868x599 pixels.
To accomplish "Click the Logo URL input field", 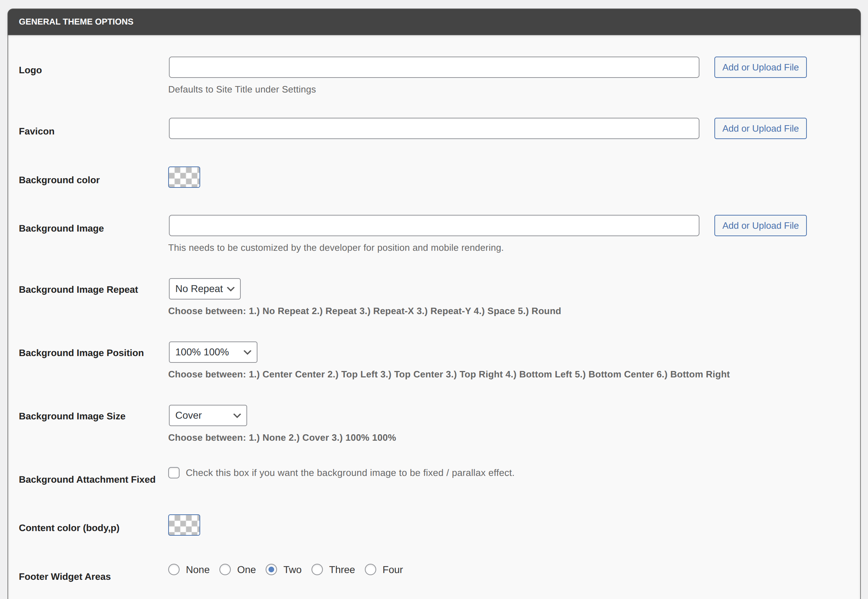I will (x=433, y=67).
